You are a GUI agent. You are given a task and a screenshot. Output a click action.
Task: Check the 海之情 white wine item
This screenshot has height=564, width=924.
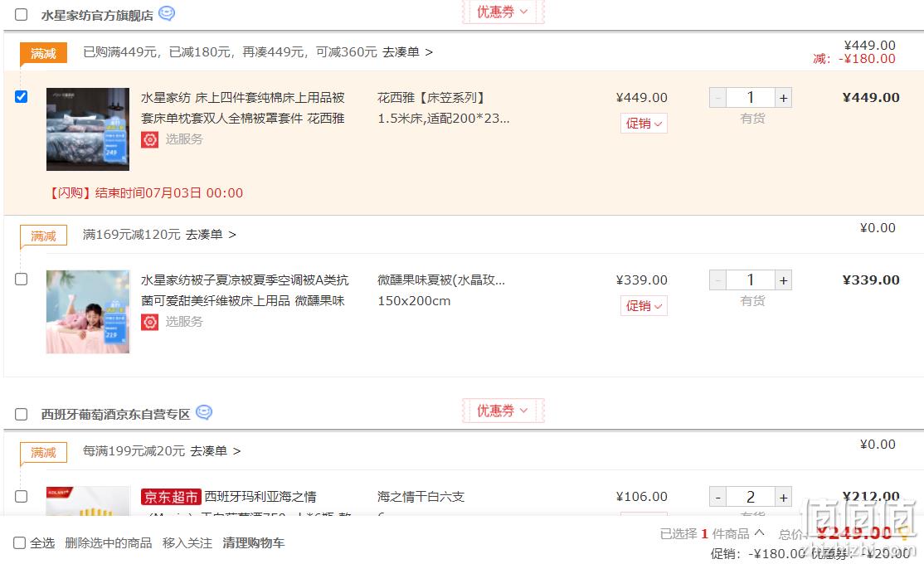pyautogui.click(x=22, y=496)
